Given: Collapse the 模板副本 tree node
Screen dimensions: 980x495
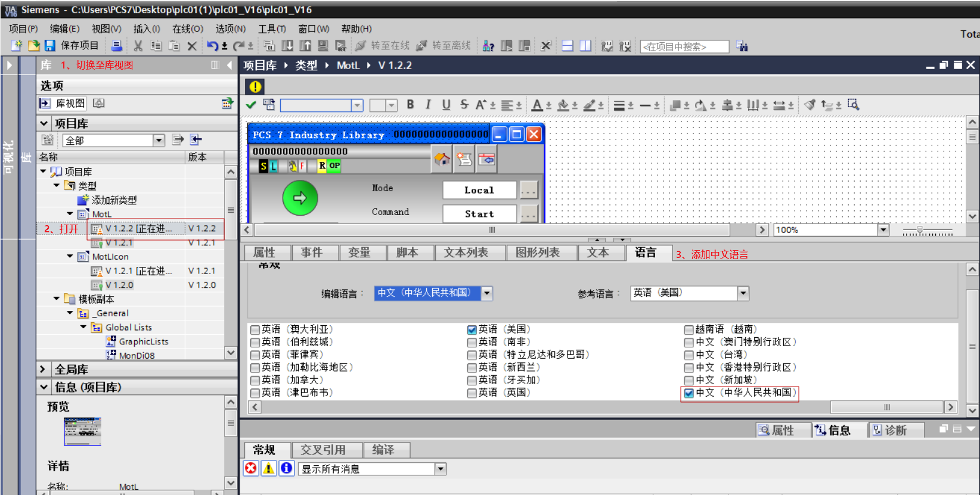Looking at the screenshot, I should click(57, 298).
